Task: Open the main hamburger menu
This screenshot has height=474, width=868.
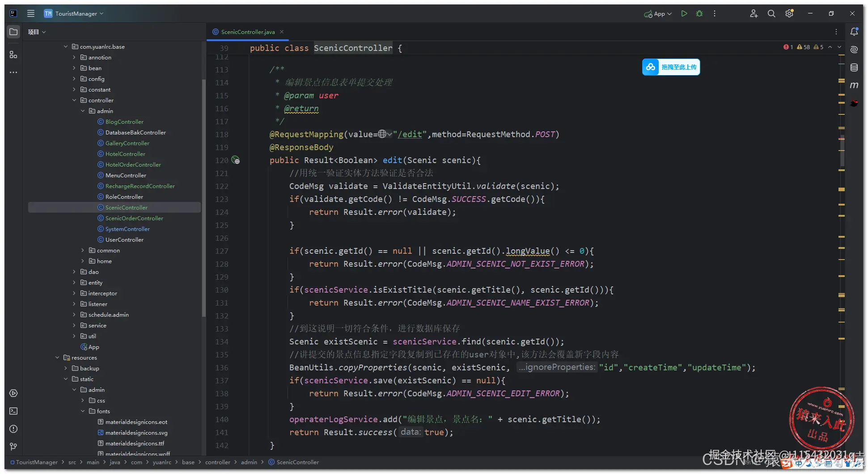Action: [30, 13]
